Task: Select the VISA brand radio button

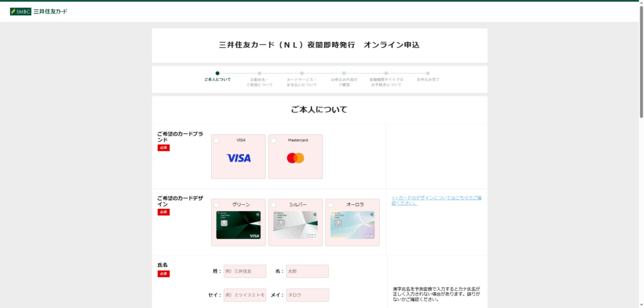Action: tap(216, 140)
